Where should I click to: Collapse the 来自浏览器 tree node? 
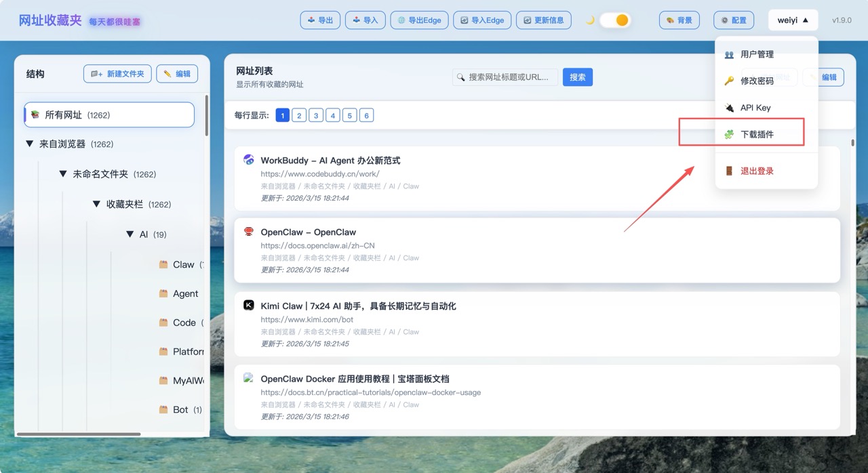pos(30,144)
